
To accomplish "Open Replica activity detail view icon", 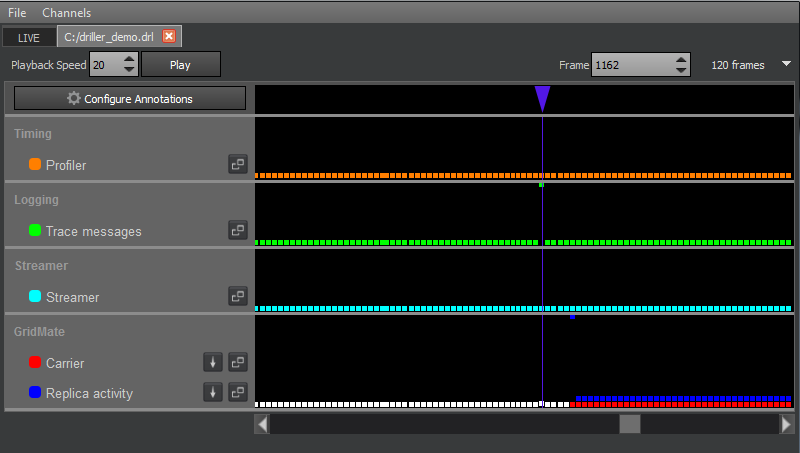I will coord(237,393).
